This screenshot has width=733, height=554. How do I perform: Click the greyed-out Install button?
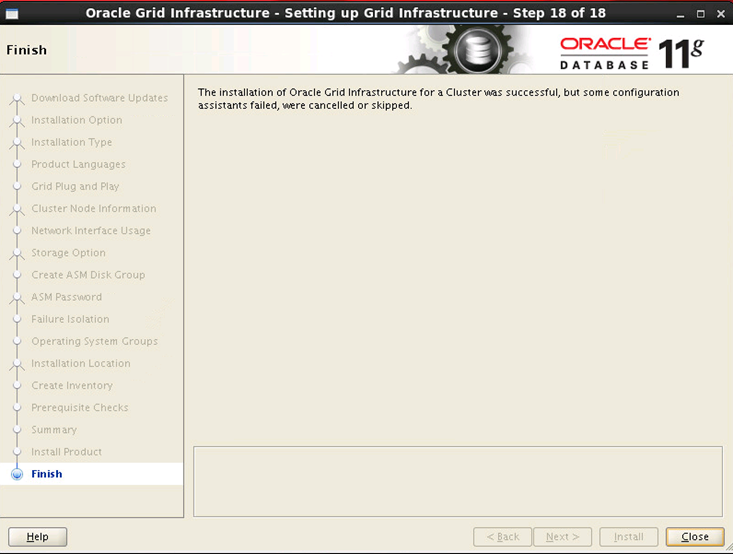629,537
